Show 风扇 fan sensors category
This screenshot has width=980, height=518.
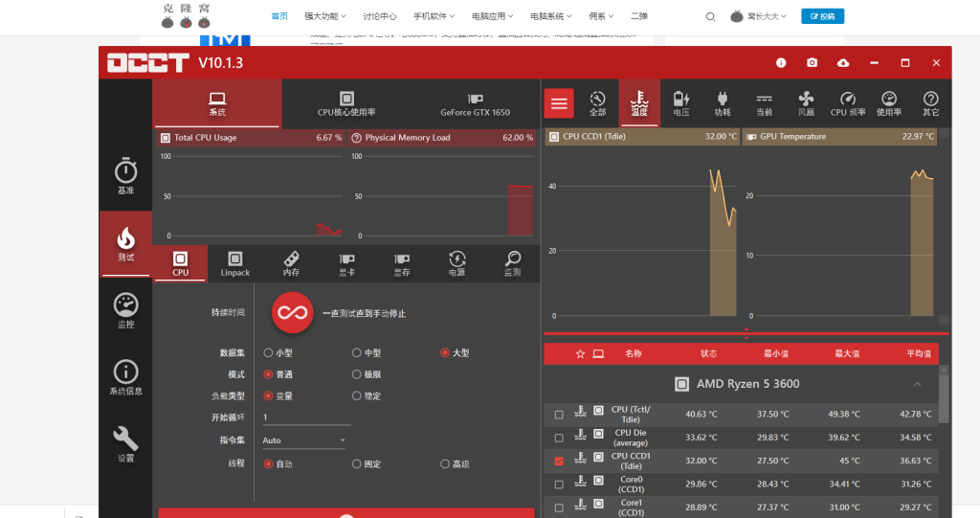pos(806,103)
